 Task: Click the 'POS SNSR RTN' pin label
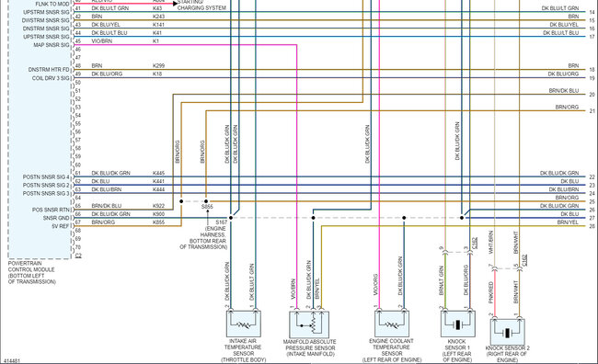click(51, 210)
